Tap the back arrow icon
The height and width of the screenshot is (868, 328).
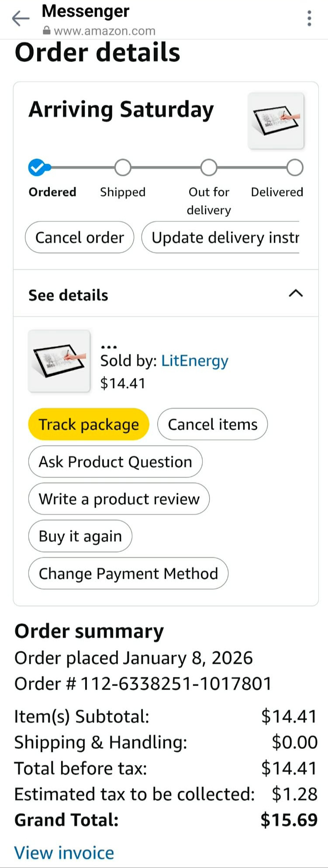pyautogui.click(x=21, y=18)
